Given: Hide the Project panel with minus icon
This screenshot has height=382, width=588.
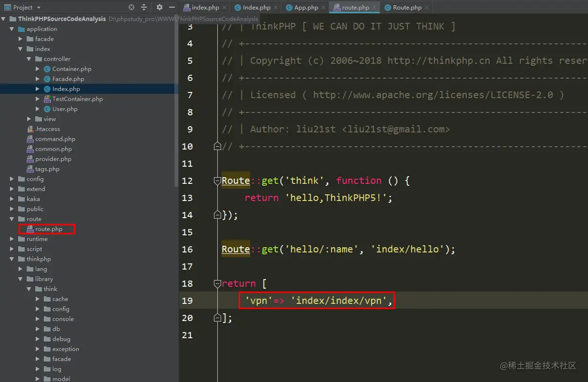Looking at the screenshot, I should click(172, 7).
